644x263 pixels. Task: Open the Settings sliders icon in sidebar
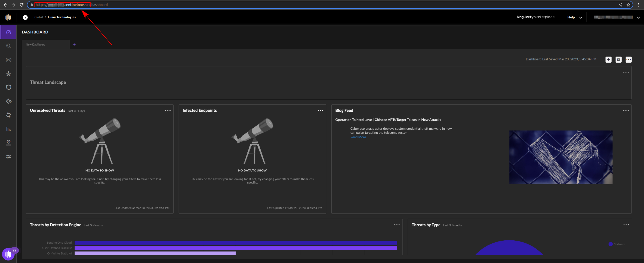pyautogui.click(x=8, y=157)
